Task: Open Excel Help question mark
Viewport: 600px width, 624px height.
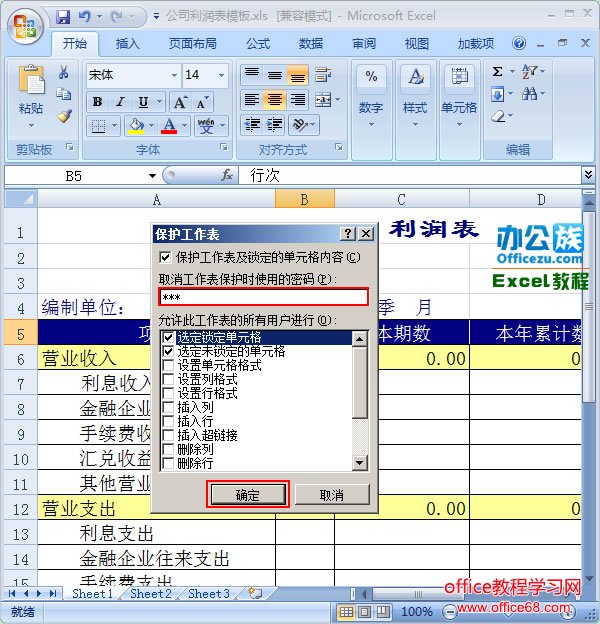Action: pos(519,43)
